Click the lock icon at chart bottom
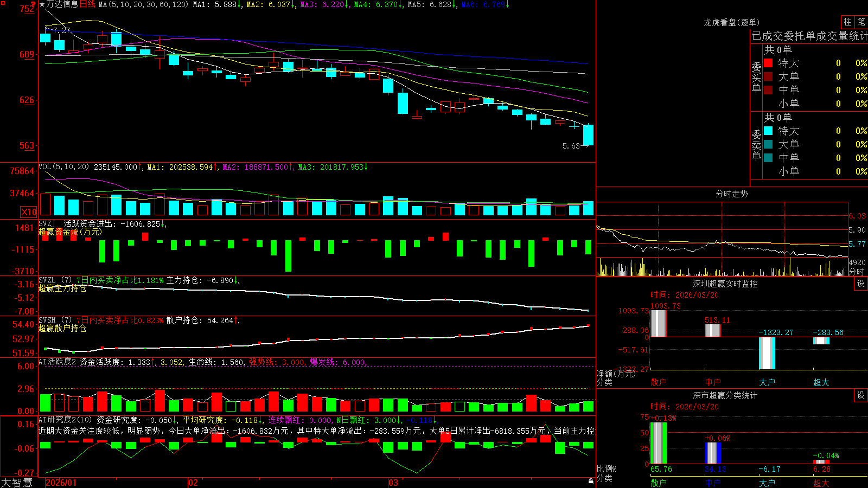The image size is (868, 488). 591,481
